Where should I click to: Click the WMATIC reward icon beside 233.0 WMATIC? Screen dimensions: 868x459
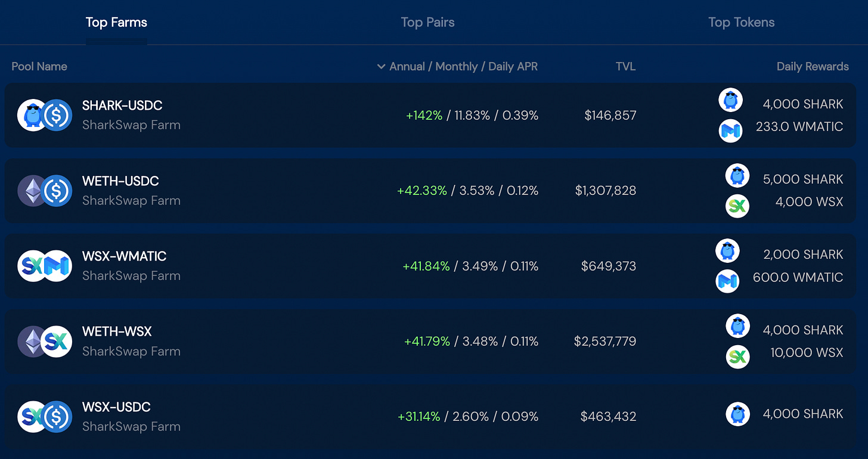pyautogui.click(x=730, y=131)
